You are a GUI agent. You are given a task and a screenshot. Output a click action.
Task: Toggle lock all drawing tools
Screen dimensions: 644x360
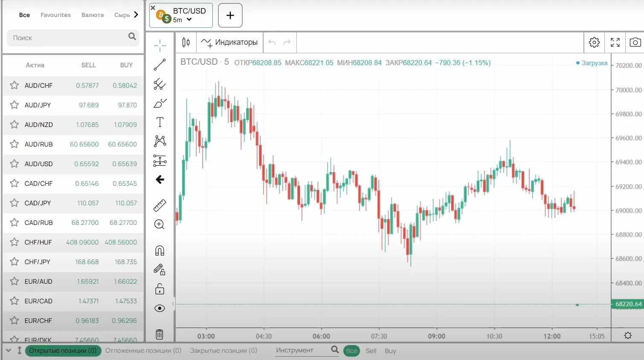160,289
